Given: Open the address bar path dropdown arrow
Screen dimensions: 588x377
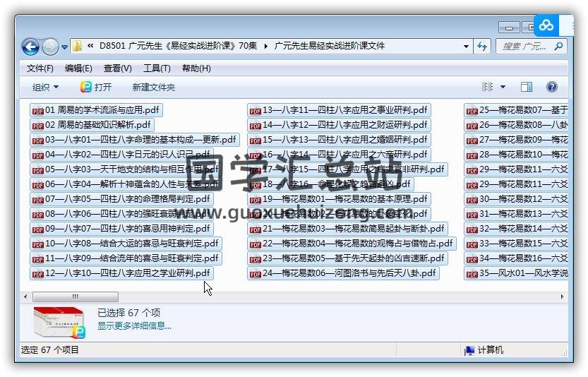Looking at the screenshot, I should [466, 47].
